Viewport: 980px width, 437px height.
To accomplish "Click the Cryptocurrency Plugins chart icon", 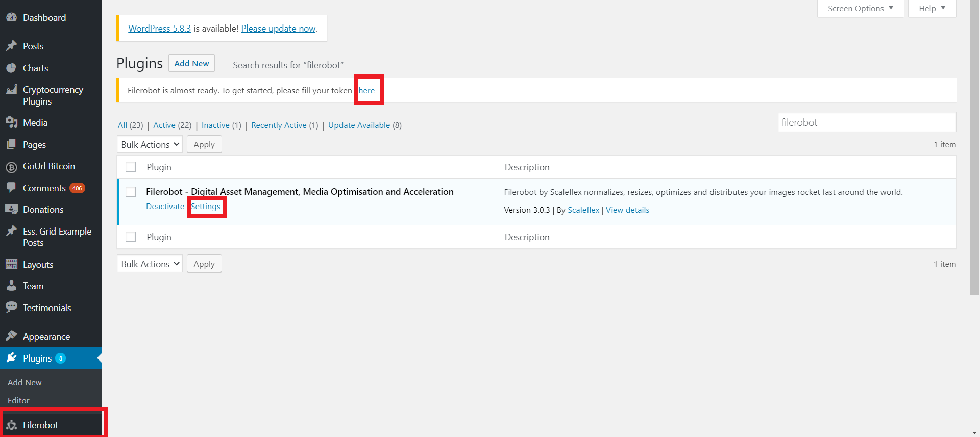I will coord(11,90).
